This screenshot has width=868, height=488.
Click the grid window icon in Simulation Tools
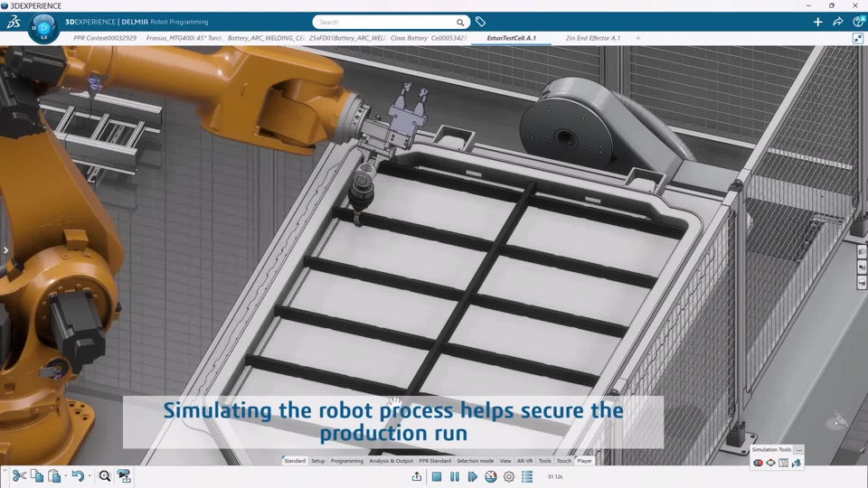[783, 463]
